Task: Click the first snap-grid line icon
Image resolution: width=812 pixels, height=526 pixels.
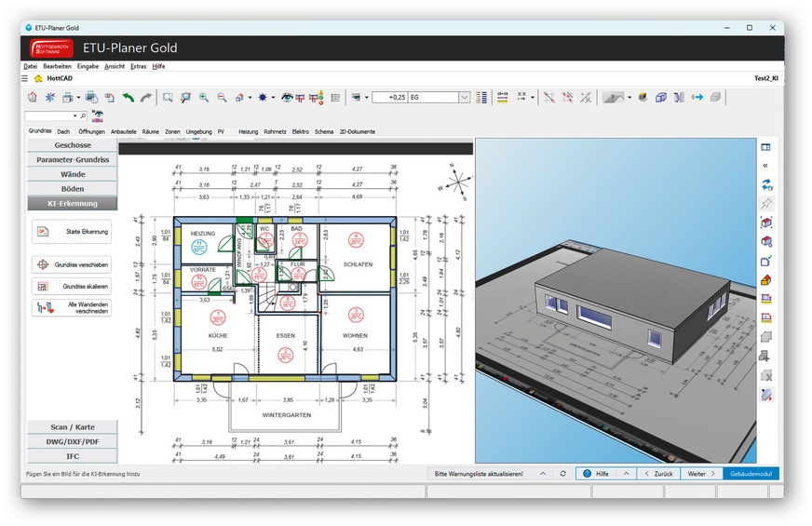Action: (548, 98)
